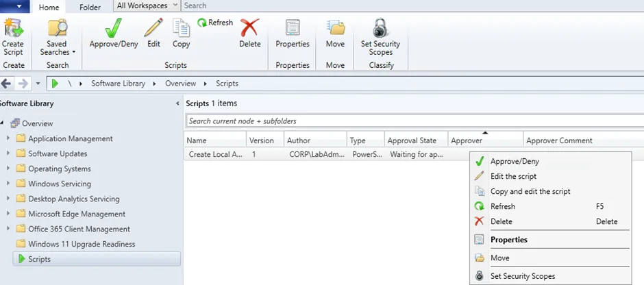Screen dimensions: 644x285
Task: Click Application Management folder icon
Action: coord(21,138)
